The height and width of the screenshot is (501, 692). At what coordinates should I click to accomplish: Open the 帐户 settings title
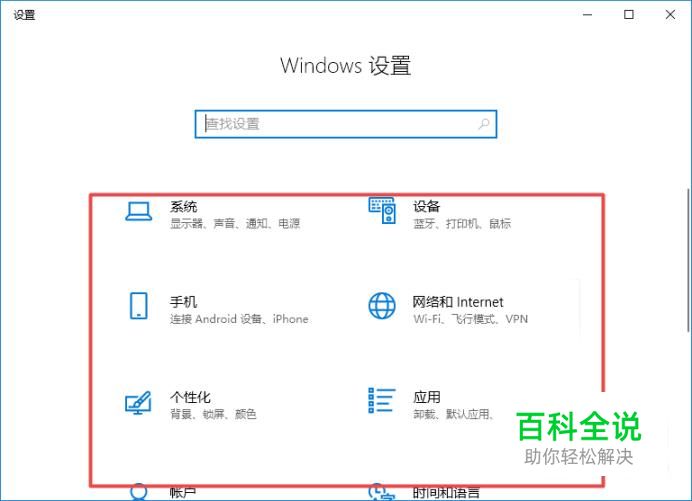pyautogui.click(x=183, y=493)
